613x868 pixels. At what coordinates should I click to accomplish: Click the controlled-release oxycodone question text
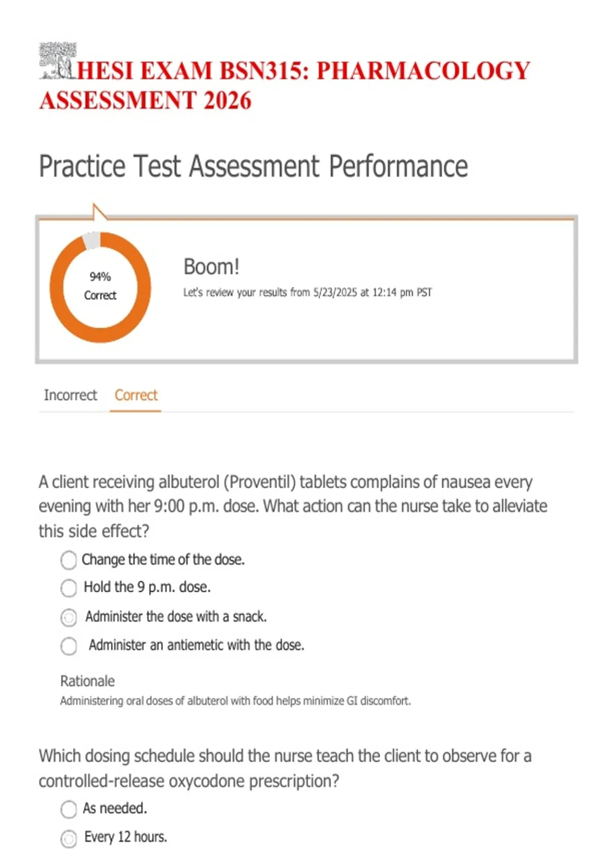click(285, 768)
